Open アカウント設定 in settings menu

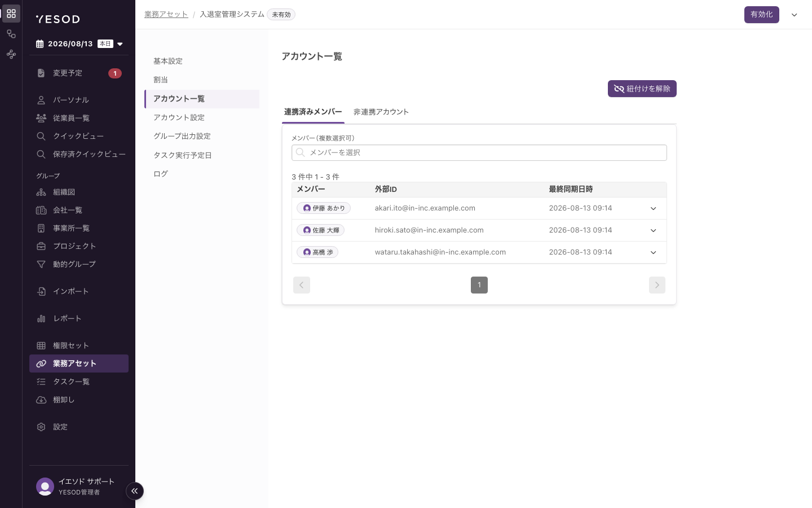pos(202,117)
